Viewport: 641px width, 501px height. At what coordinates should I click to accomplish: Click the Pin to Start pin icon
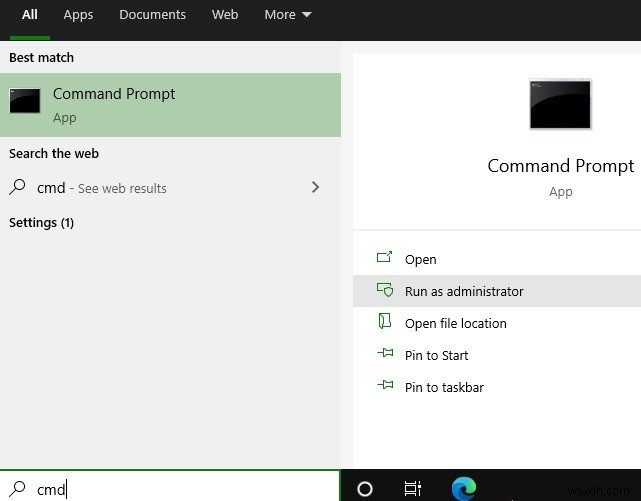(x=385, y=354)
